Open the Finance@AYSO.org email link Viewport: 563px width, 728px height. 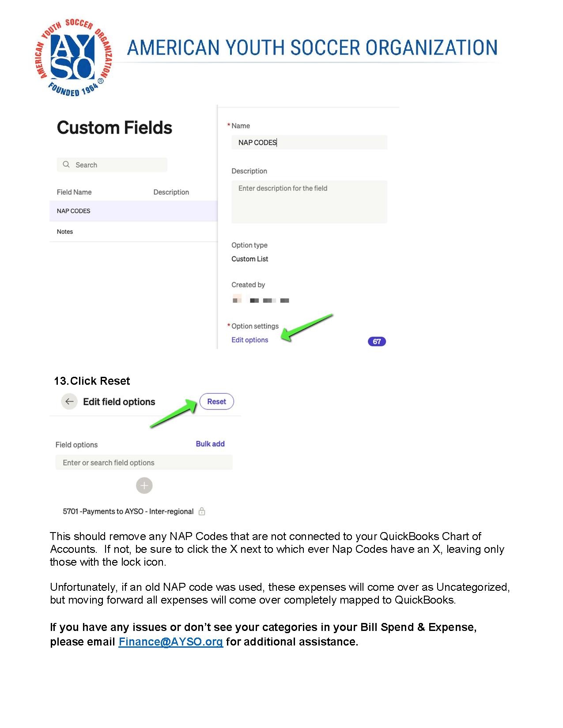pyautogui.click(x=170, y=642)
